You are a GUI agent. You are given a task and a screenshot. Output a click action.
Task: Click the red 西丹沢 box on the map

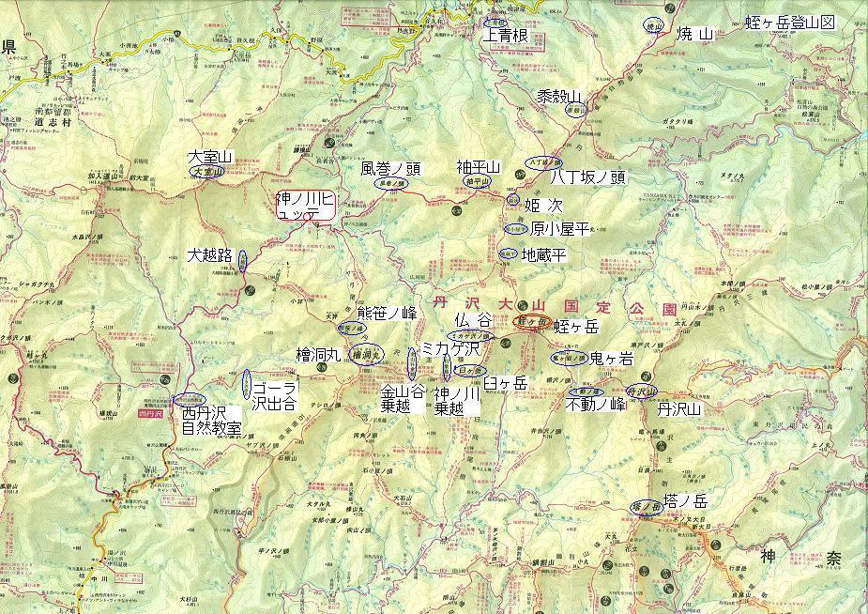tap(150, 413)
